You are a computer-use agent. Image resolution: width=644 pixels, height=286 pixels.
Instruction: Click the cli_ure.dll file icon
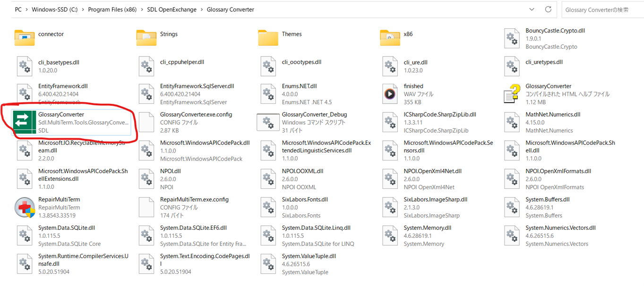click(x=390, y=66)
